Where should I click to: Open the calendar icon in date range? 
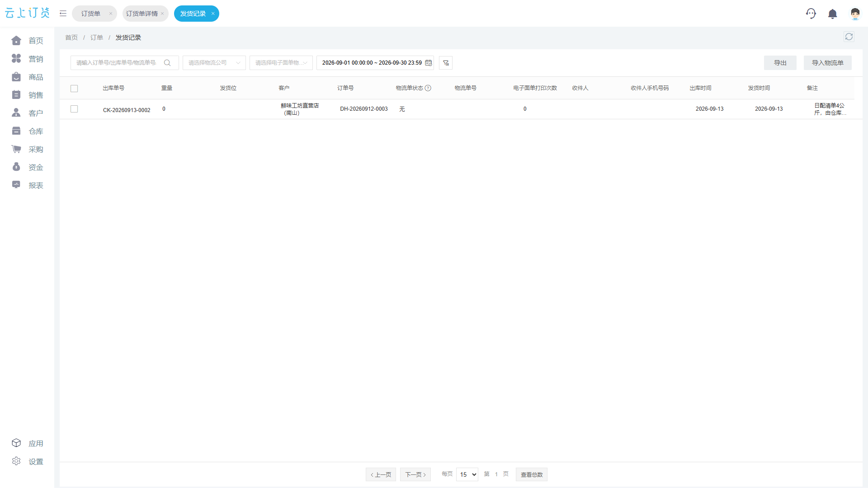point(428,63)
